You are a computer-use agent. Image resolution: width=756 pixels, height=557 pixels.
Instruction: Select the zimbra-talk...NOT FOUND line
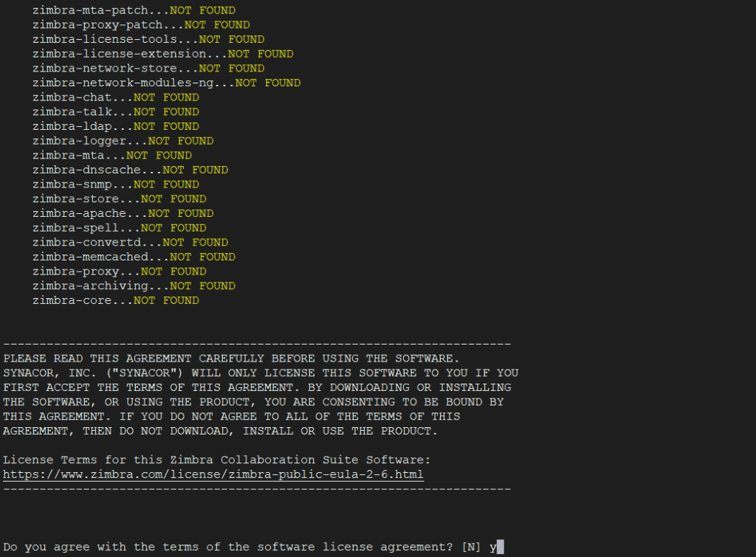[x=116, y=112]
